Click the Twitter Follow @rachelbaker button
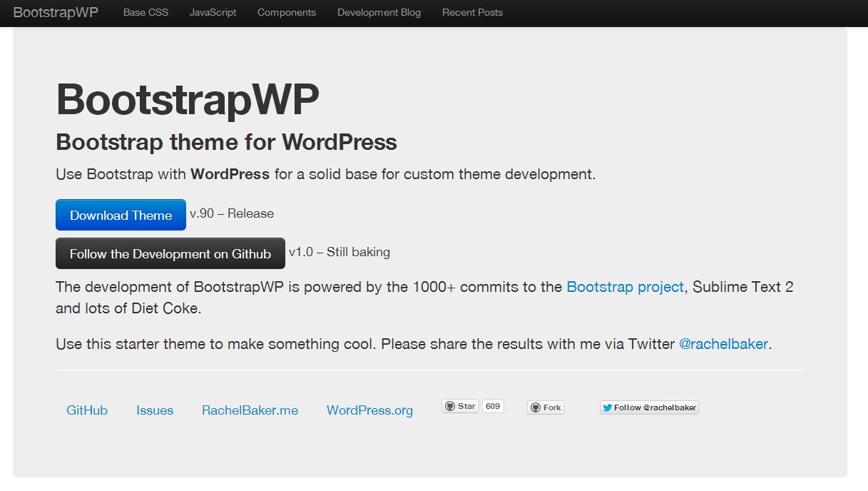 (649, 408)
